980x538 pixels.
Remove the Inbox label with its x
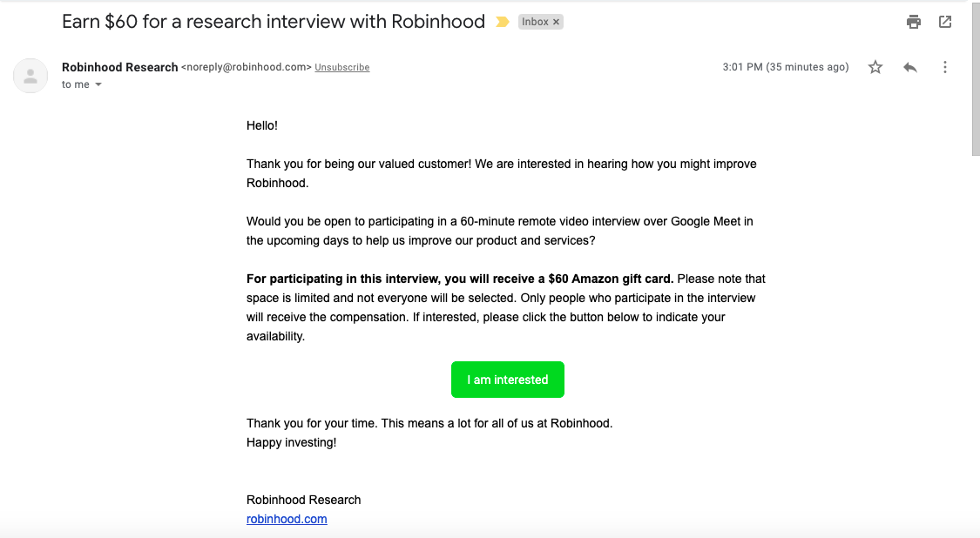tap(557, 22)
